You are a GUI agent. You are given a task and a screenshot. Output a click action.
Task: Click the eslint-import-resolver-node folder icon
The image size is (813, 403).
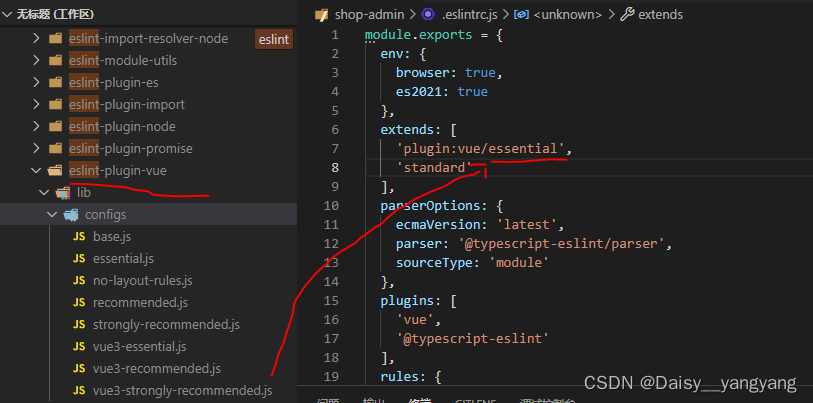click(x=55, y=39)
